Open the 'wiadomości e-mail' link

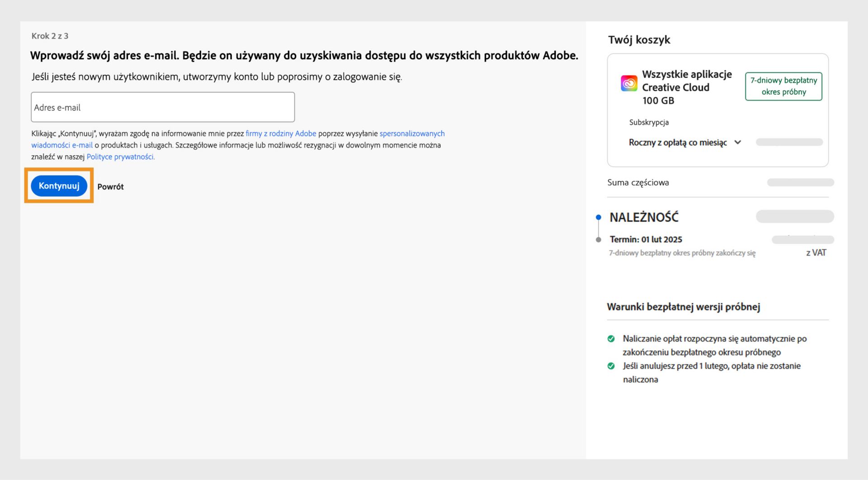[62, 145]
